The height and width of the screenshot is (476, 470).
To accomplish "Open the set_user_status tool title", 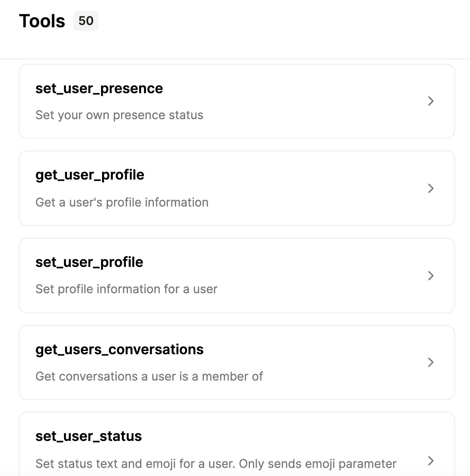I will pyautogui.click(x=88, y=436).
